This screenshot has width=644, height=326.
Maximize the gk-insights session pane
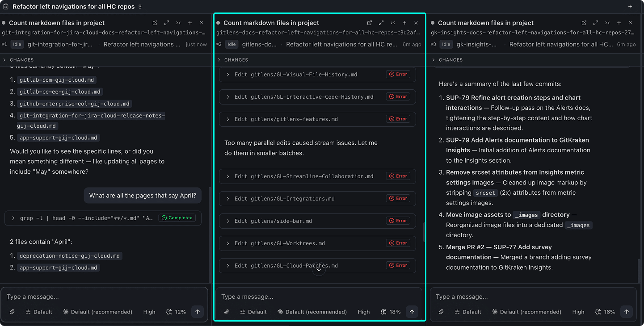596,23
